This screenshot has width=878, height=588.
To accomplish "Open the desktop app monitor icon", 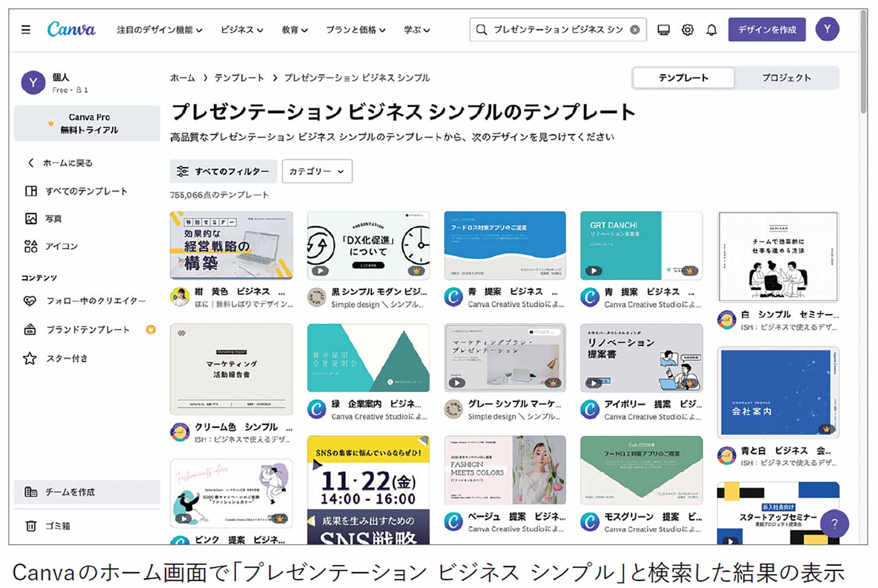I will coord(663,30).
